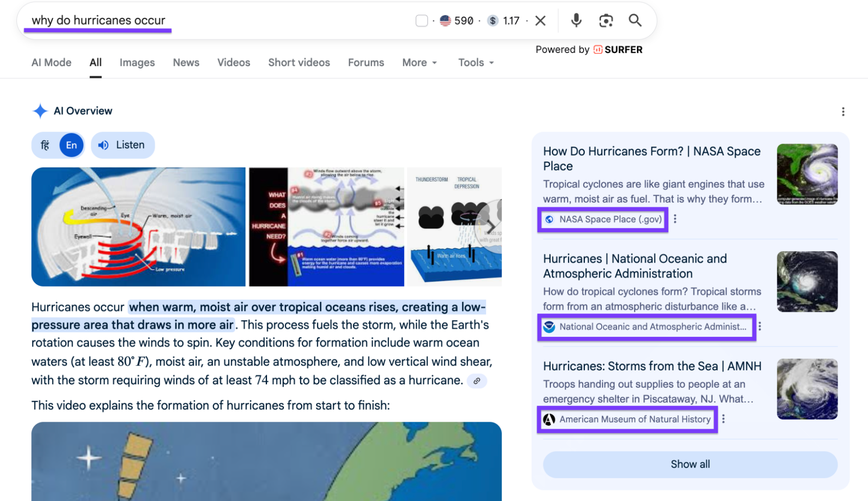Switch AI Overview language to Hindi

(x=45, y=145)
